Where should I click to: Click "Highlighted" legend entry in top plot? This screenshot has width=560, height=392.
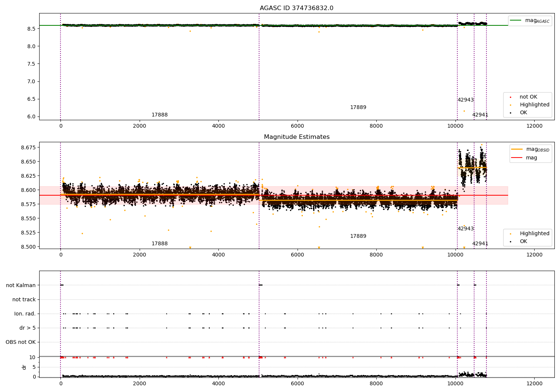tap(535, 105)
